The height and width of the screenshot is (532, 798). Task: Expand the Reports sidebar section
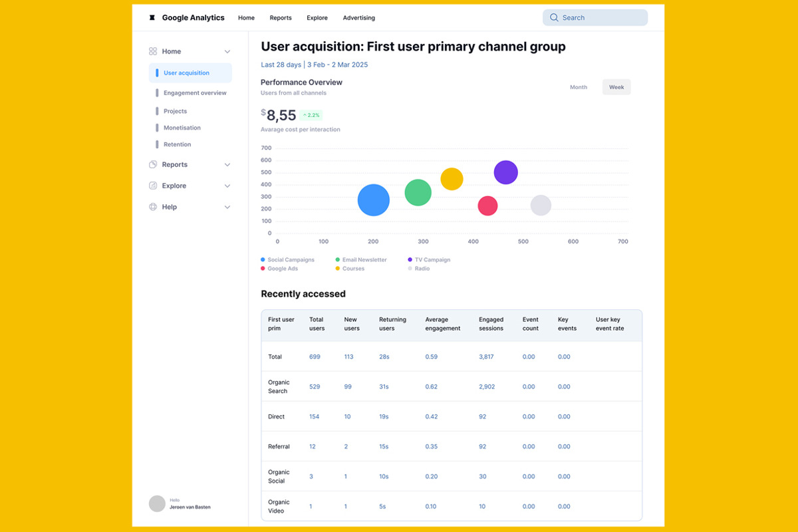pos(227,164)
